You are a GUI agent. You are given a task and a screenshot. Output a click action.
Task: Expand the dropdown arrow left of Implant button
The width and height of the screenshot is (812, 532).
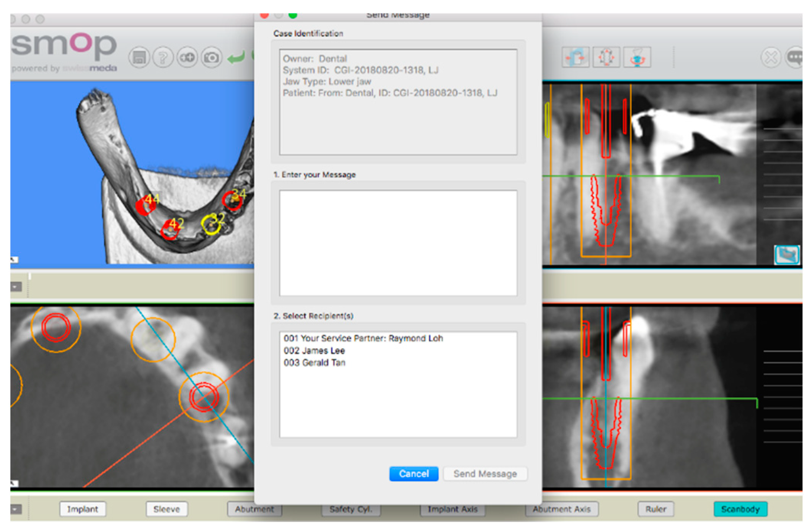(x=16, y=509)
